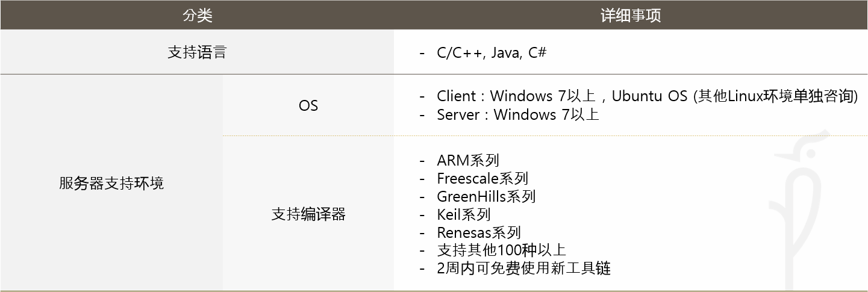This screenshot has height=292, width=868.
Task: Click the Client Windows 7以上 line
Action: (x=647, y=96)
